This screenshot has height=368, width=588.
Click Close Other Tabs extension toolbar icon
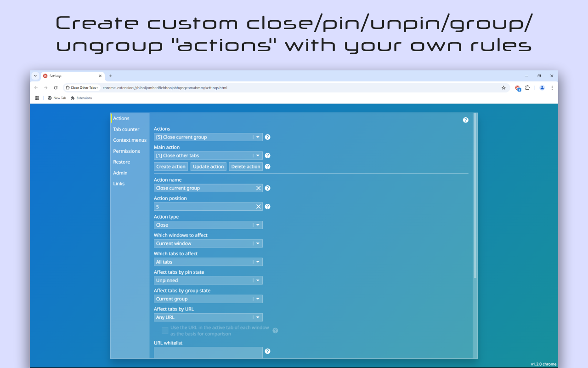518,88
